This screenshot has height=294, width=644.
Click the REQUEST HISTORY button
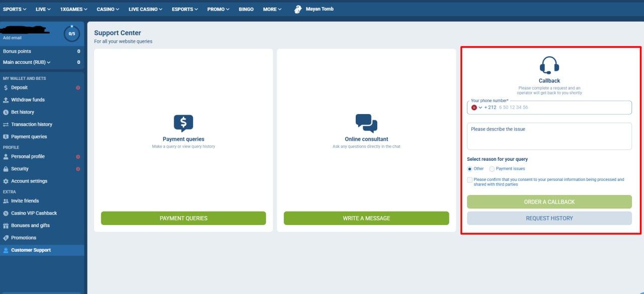click(549, 218)
